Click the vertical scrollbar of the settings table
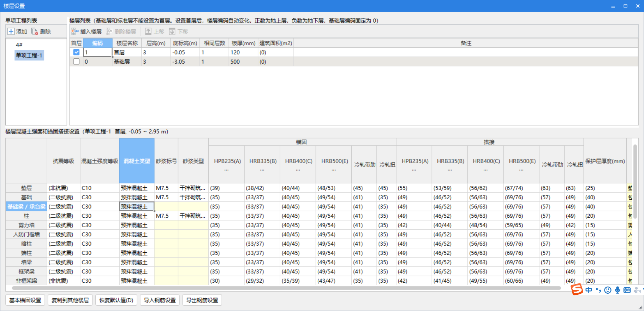Image resolution: width=644 pixels, height=311 pixels. click(x=635, y=181)
